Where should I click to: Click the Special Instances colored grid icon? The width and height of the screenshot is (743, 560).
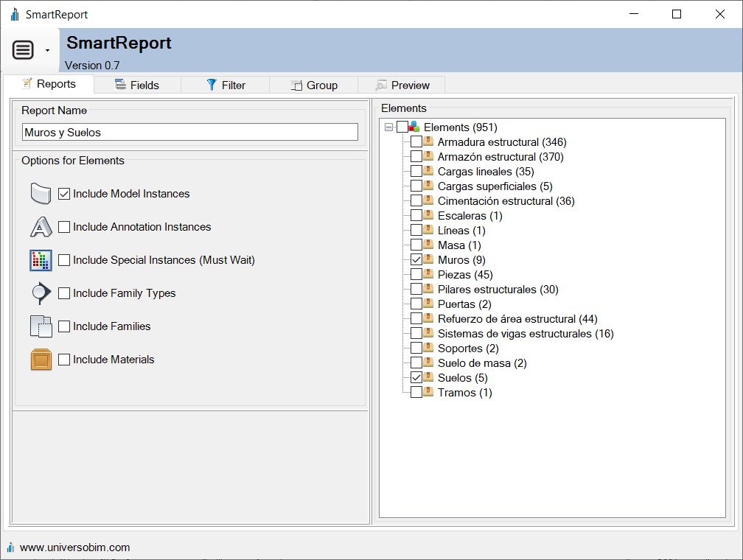[x=41, y=260]
